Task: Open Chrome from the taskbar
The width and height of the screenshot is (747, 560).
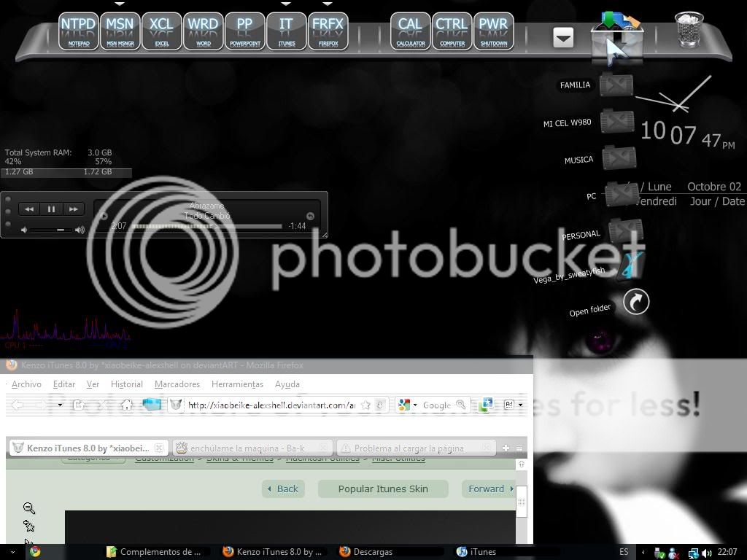Action: point(35,552)
